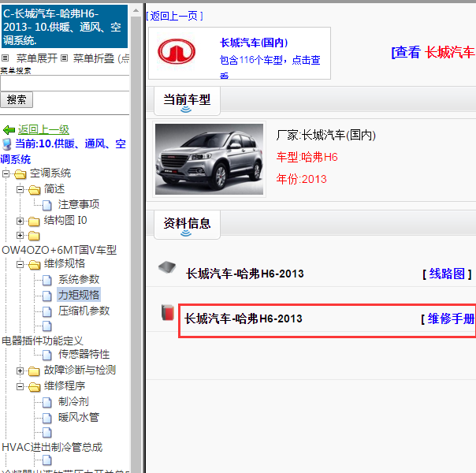Image resolution: width=476 pixels, height=473 pixels.
Task: Click the folder icon next to 空调系统
Action: 20,174
